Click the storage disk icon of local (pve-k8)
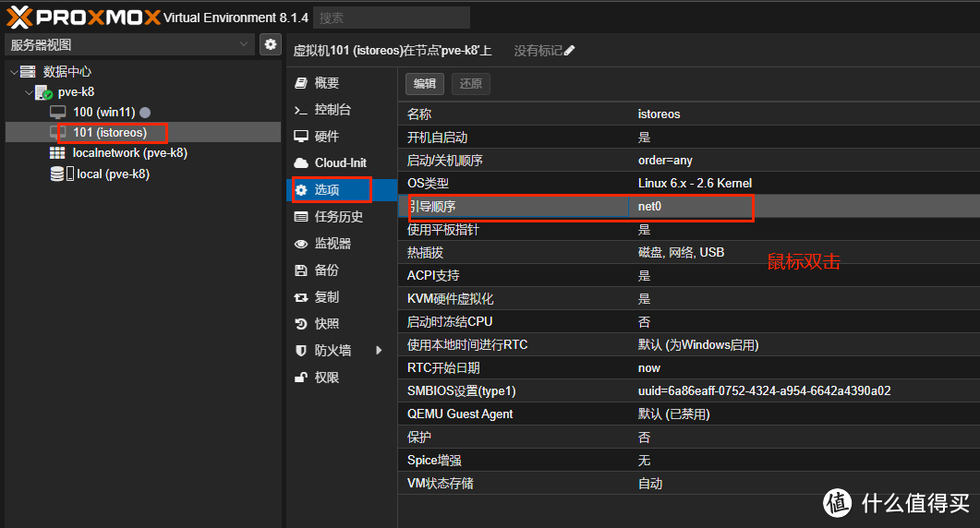This screenshot has height=528, width=980. coord(57,174)
